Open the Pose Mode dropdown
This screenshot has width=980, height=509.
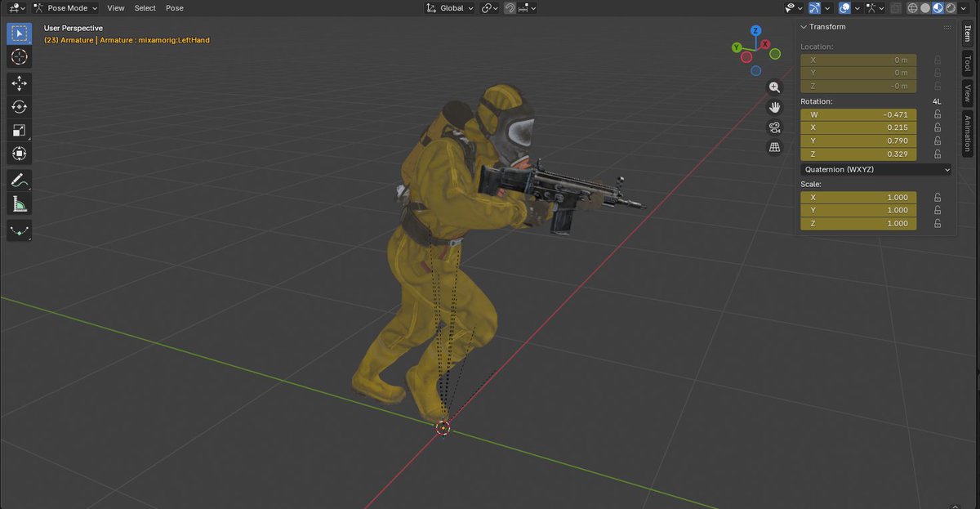click(65, 7)
